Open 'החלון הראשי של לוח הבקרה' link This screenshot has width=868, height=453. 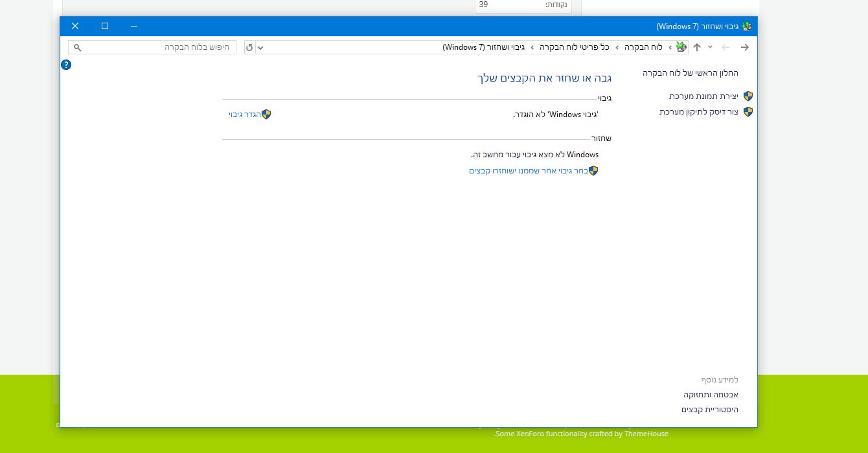pos(691,73)
